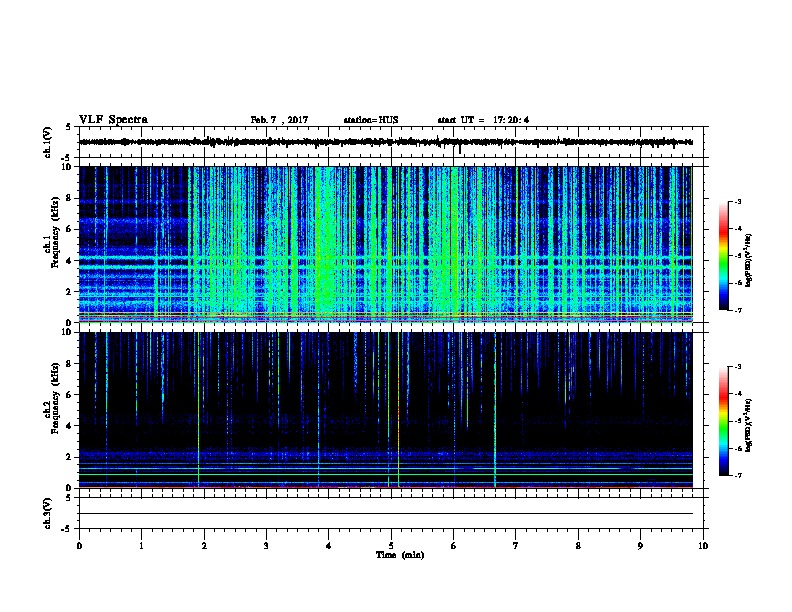Screen dimensions: 792x612
Task: Click the "4" kHz tick label of ch.2 spectrogram
Action: pos(69,426)
